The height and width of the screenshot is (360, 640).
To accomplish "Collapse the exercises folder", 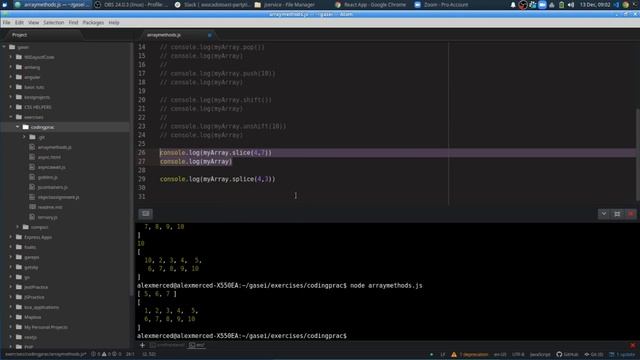I will 11,117.
